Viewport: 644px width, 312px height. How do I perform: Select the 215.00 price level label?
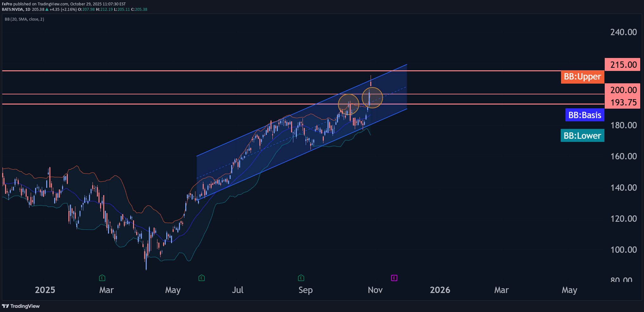point(623,65)
